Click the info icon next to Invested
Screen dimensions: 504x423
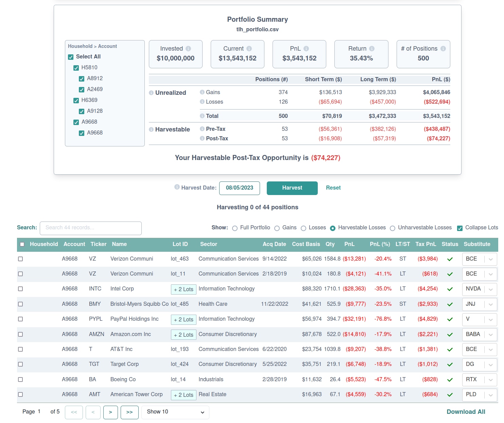click(188, 49)
